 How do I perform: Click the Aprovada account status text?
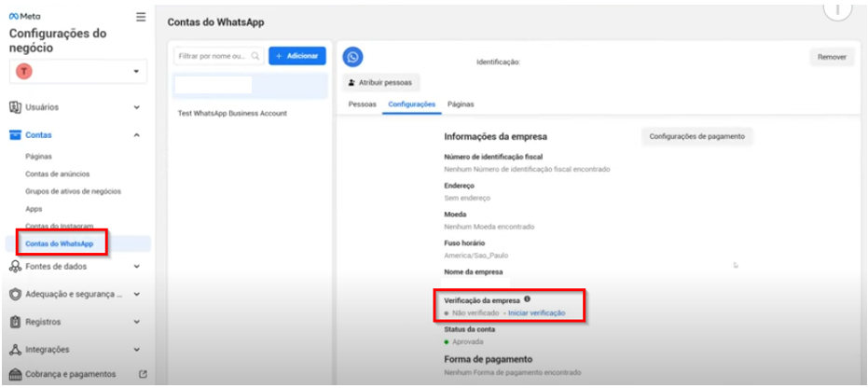[x=468, y=341]
